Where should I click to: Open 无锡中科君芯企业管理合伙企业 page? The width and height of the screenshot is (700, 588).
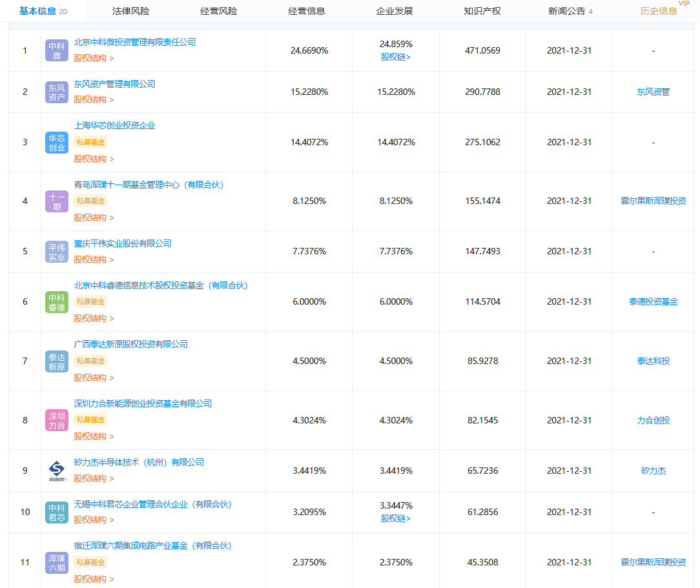(152, 504)
